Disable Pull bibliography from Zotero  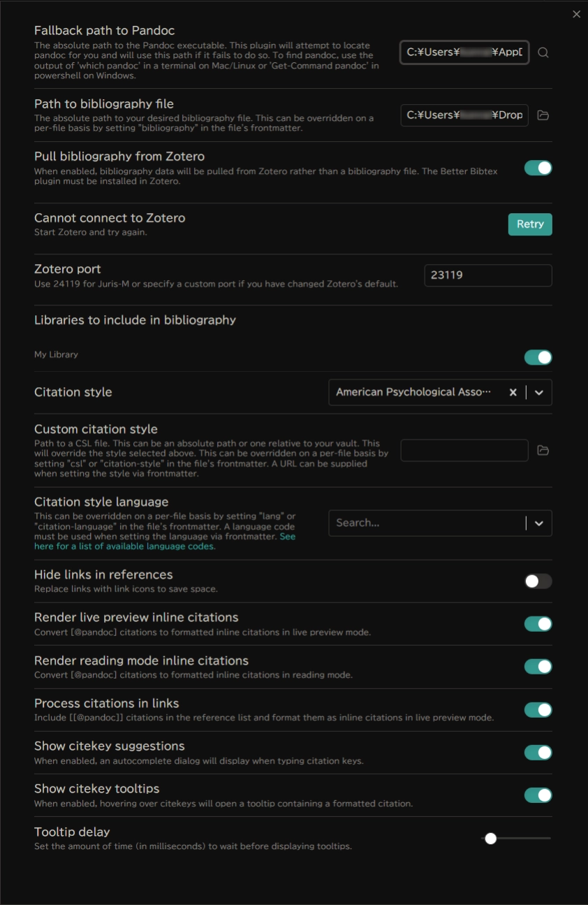coord(538,168)
